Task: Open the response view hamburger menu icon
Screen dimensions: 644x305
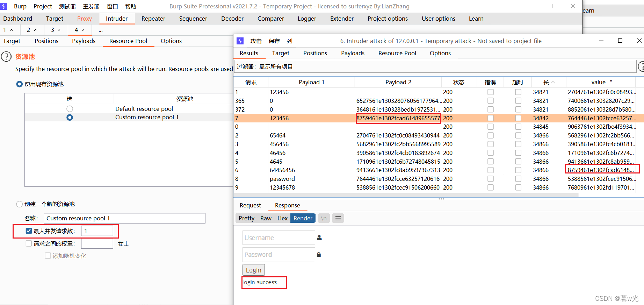Action: (x=338, y=218)
